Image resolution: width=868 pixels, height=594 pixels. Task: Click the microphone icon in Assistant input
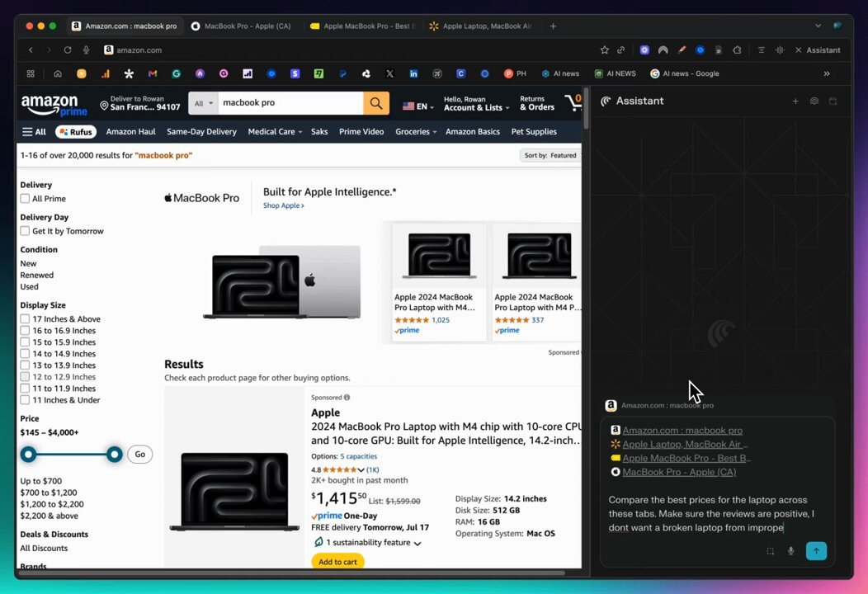point(791,551)
